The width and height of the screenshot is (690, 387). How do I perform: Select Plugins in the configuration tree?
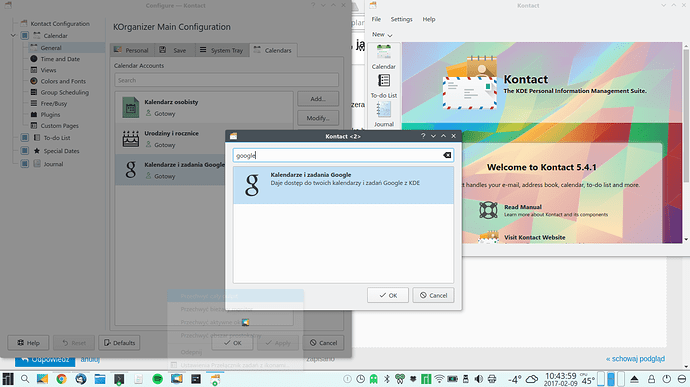point(50,114)
